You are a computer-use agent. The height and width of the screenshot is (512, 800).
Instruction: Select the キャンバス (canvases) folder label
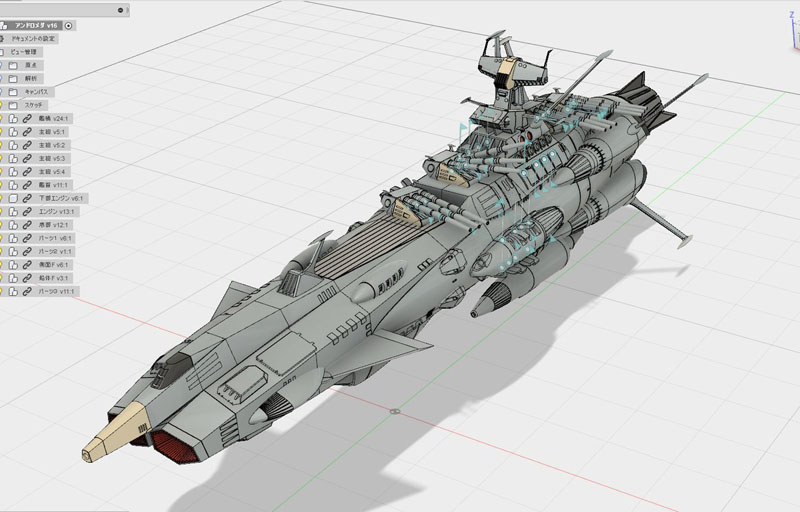[36, 92]
